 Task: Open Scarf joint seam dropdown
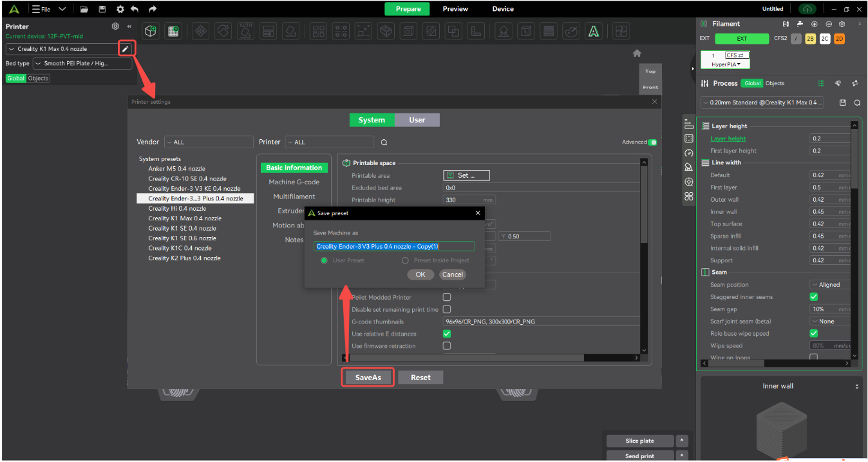pos(830,322)
